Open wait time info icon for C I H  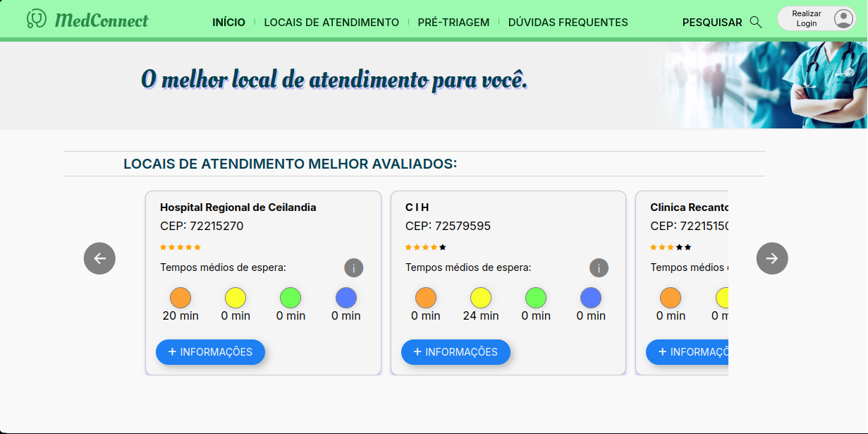(x=599, y=268)
